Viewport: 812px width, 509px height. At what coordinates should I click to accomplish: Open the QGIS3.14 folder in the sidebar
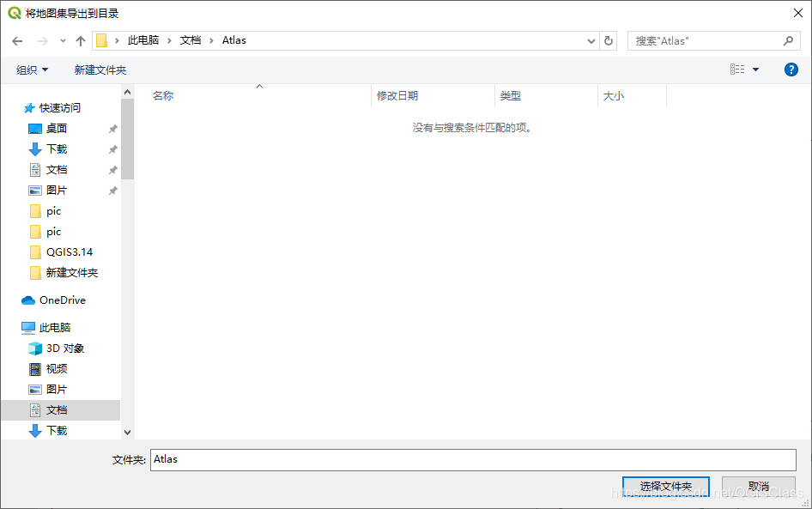click(x=68, y=251)
